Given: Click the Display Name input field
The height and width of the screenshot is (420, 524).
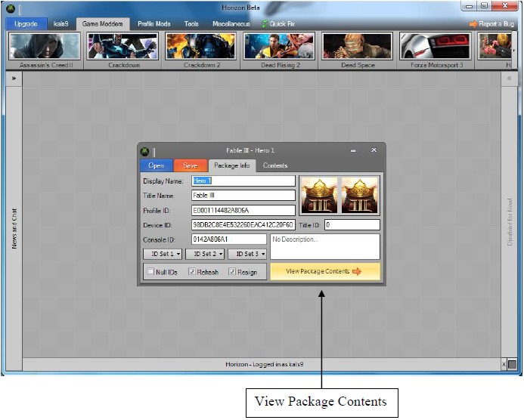Looking at the screenshot, I should pyautogui.click(x=243, y=181).
